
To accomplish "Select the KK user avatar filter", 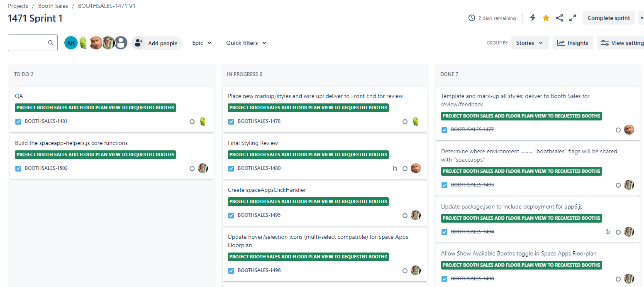I will (x=71, y=43).
